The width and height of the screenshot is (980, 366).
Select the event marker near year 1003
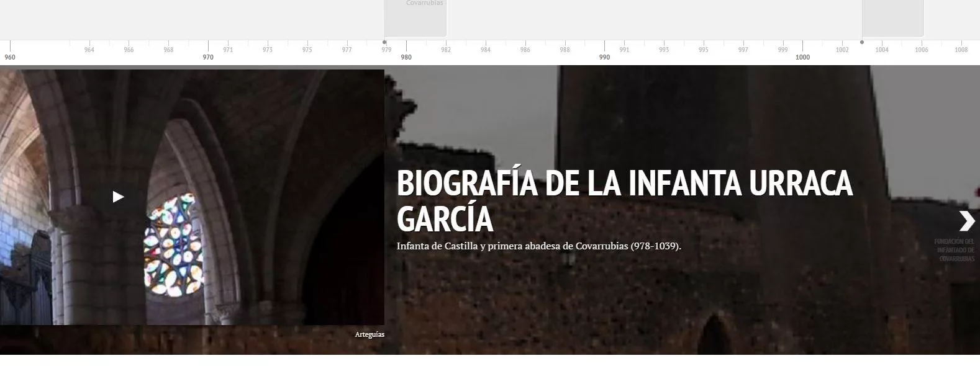[x=892, y=18]
